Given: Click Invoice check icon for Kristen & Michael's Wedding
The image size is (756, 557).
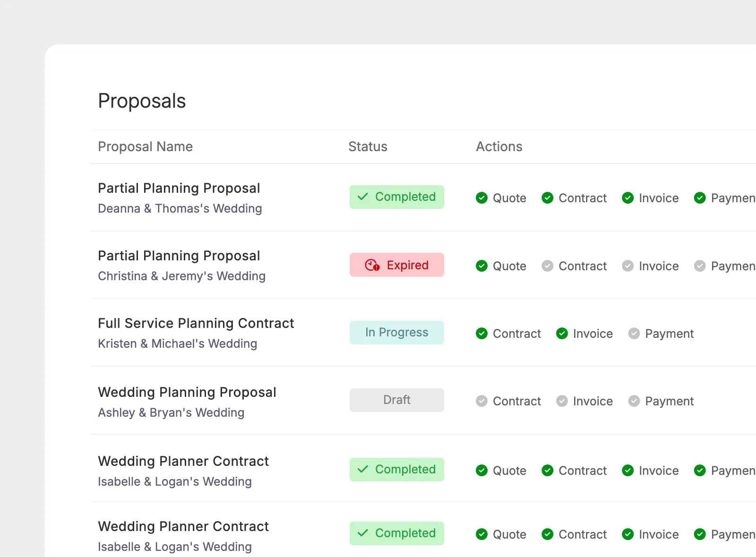Looking at the screenshot, I should tap(562, 334).
